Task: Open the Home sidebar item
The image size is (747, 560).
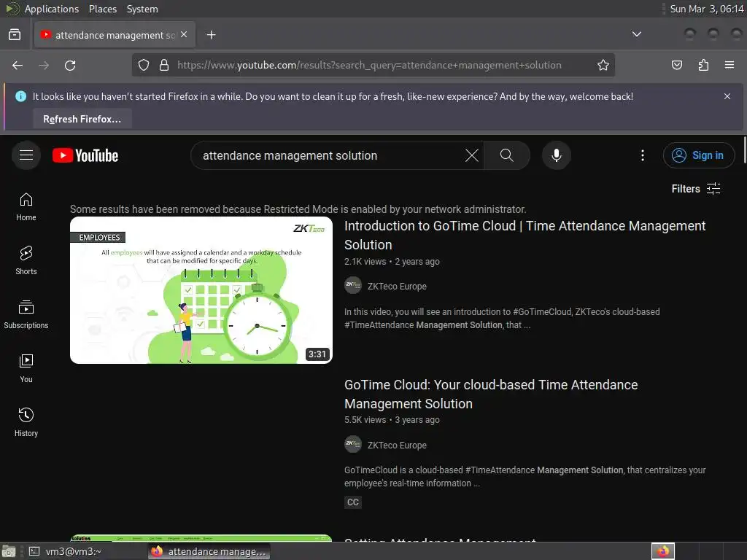Action: coord(26,206)
